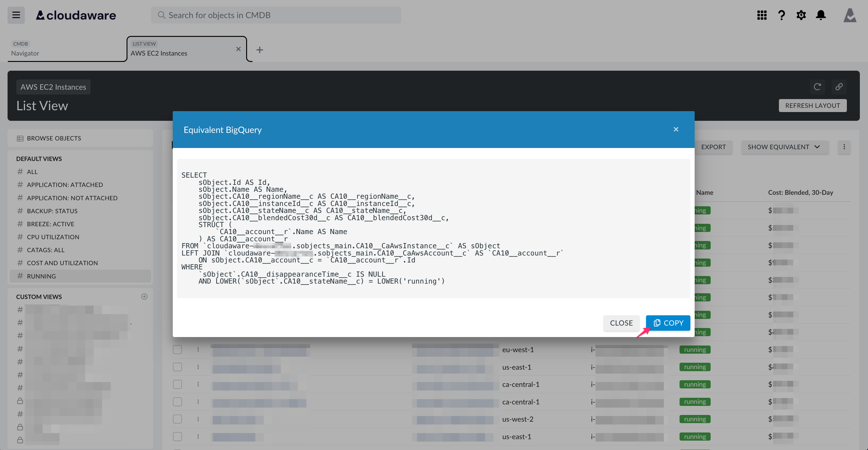Check the eu-west-1 row checkbox
The width and height of the screenshot is (868, 450).
(178, 350)
